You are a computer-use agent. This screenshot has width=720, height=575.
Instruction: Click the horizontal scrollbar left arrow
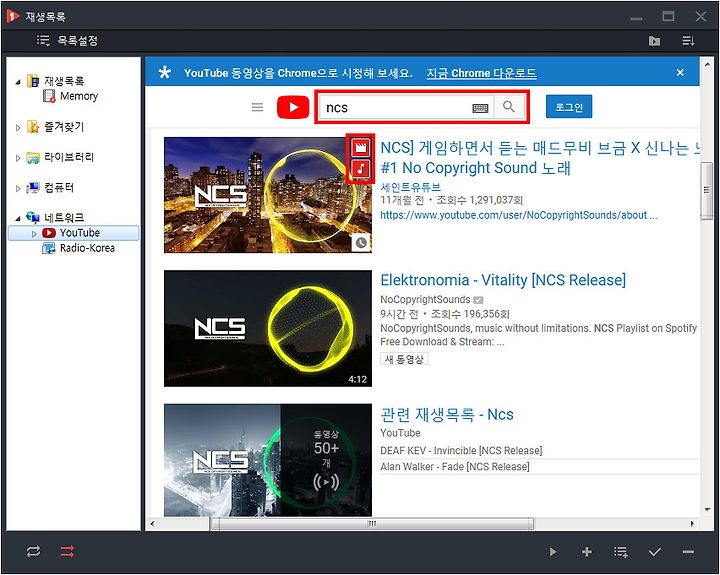click(152, 524)
